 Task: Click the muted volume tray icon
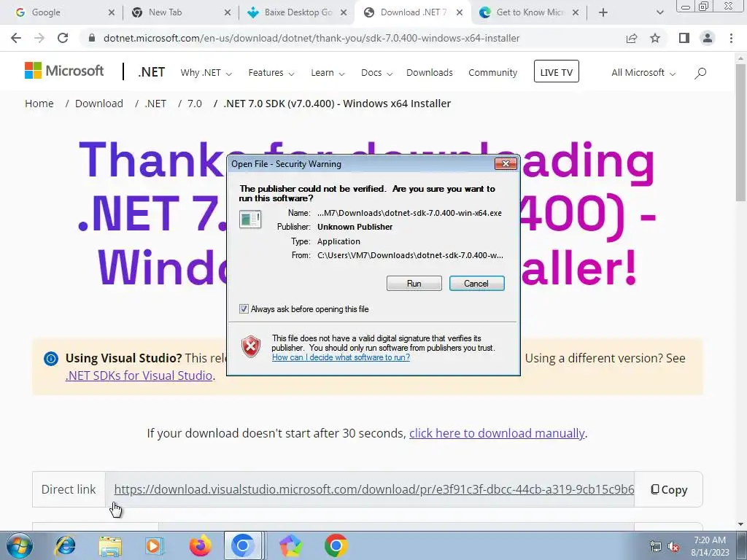(x=673, y=547)
